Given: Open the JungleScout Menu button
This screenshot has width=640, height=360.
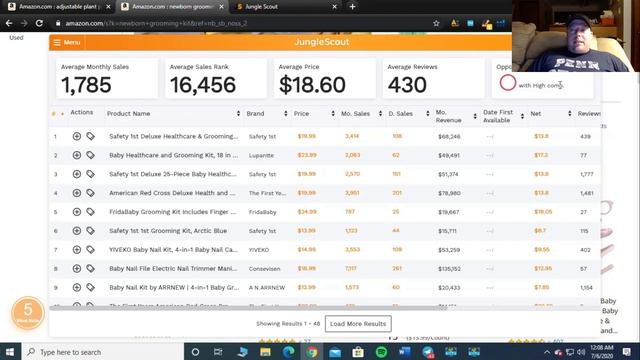Looking at the screenshot, I should pos(67,42).
